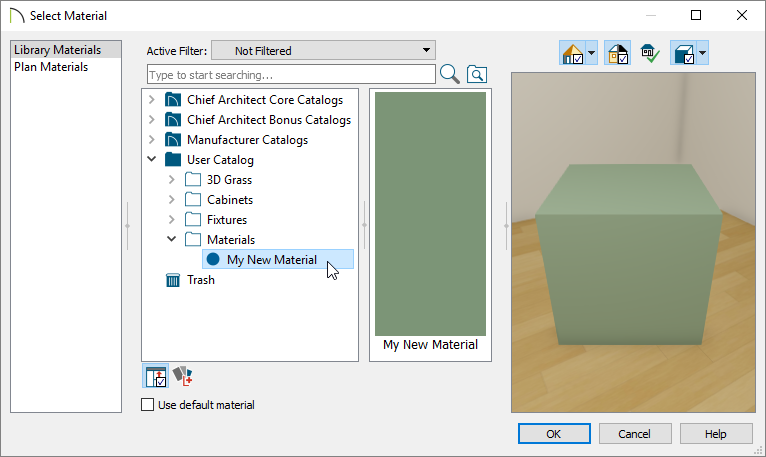Select the My New Material text label in tree
Screen dimensions: 766x457
(272, 260)
